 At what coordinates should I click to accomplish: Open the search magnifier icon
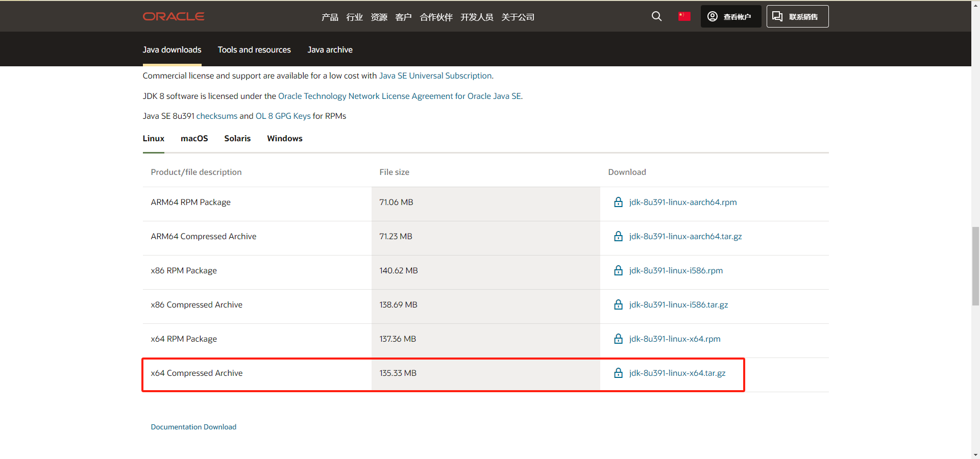click(656, 16)
